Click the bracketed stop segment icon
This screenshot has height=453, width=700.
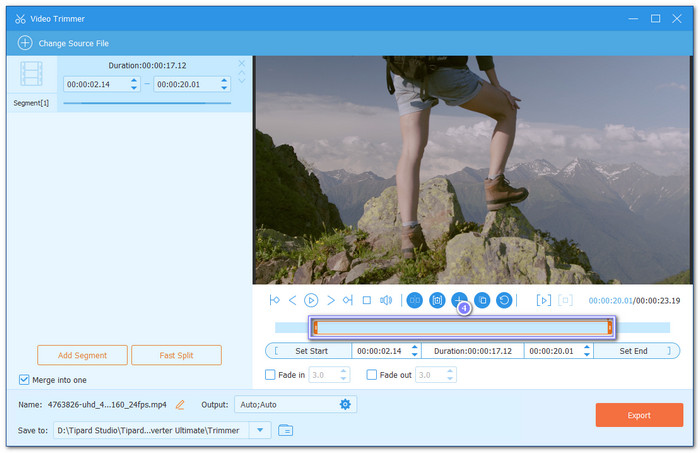point(565,300)
